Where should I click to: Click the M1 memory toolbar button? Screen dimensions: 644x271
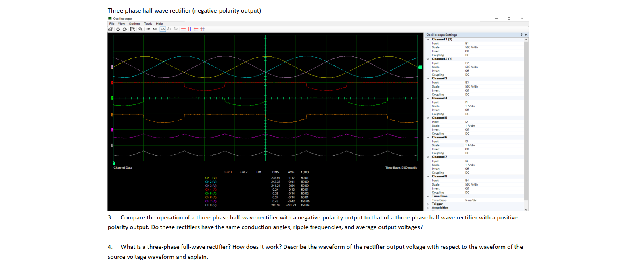pos(148,29)
